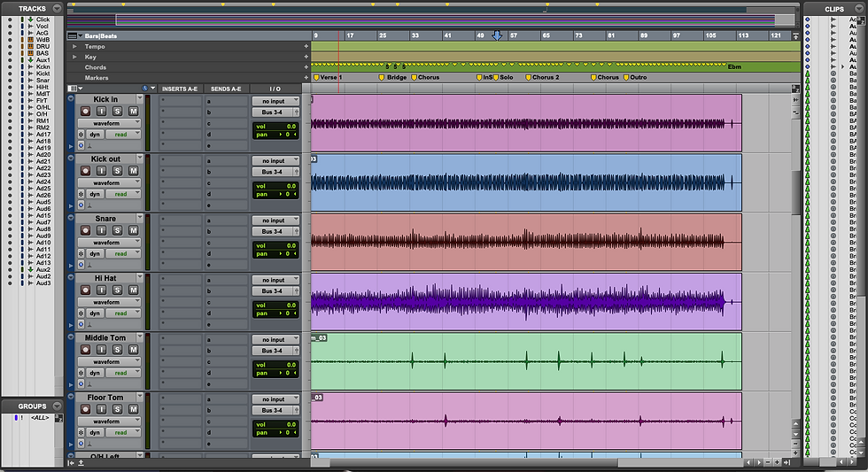Click the INSERTS A-E column header

179,89
